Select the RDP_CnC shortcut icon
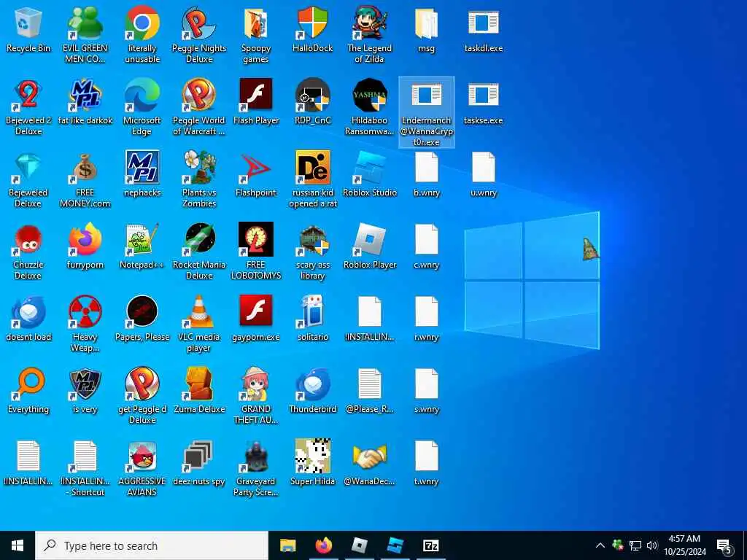The height and width of the screenshot is (560, 747). click(x=312, y=96)
